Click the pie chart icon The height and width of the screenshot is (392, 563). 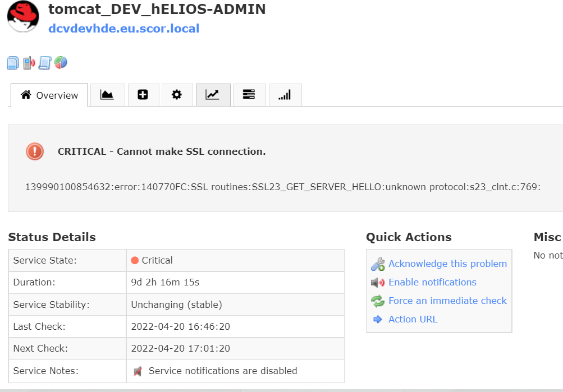pos(61,62)
